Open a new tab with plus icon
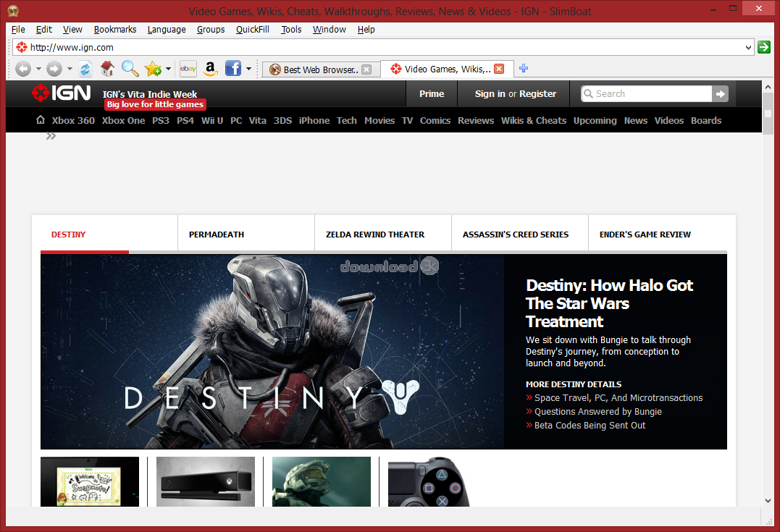 pos(524,68)
